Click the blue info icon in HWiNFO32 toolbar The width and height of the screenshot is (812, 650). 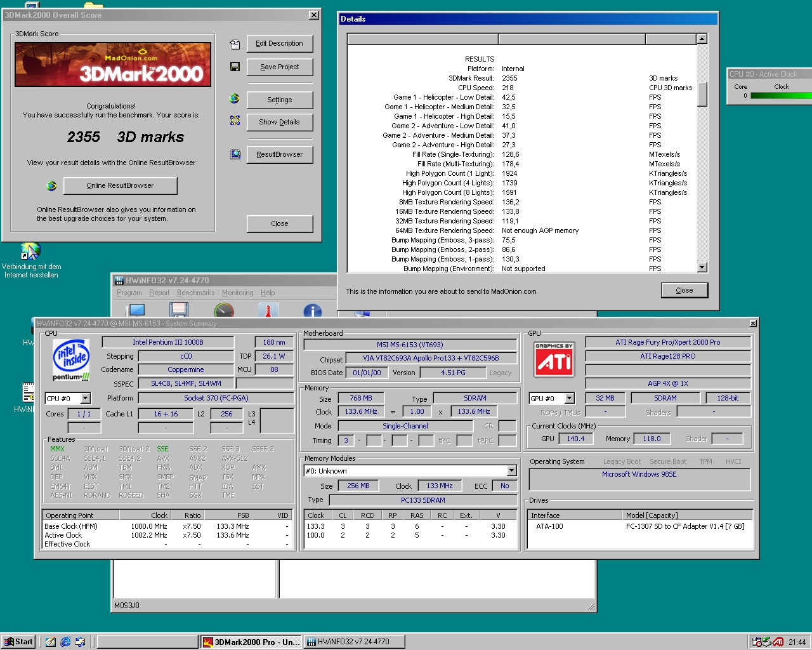(x=312, y=310)
